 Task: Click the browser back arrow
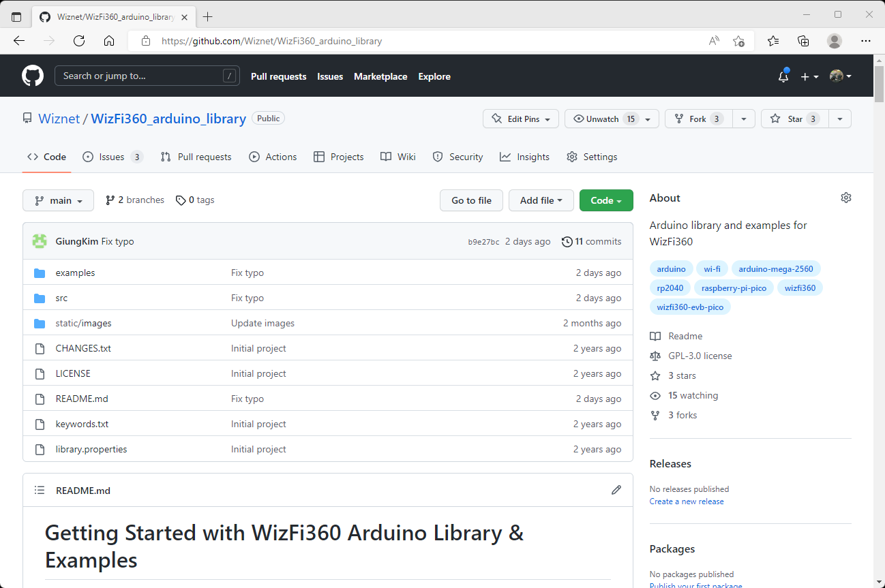click(19, 41)
